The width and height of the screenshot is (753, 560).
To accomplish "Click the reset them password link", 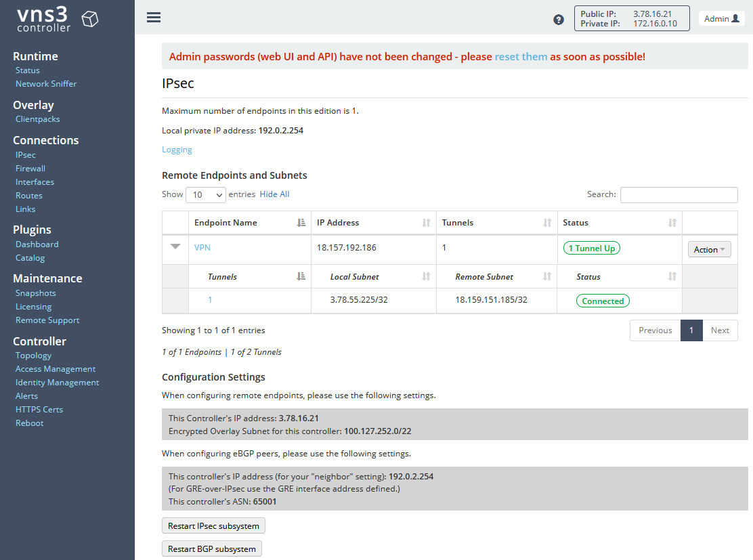I will 521,57.
